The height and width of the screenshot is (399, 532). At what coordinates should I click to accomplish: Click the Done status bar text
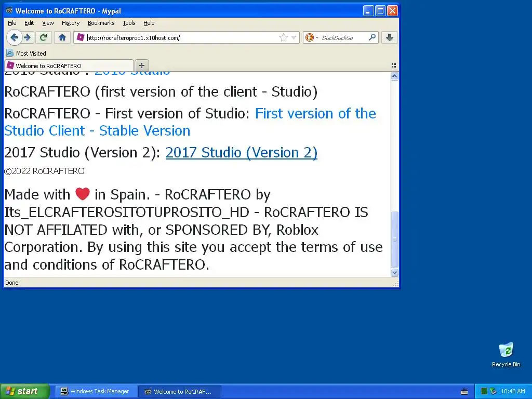tap(12, 283)
